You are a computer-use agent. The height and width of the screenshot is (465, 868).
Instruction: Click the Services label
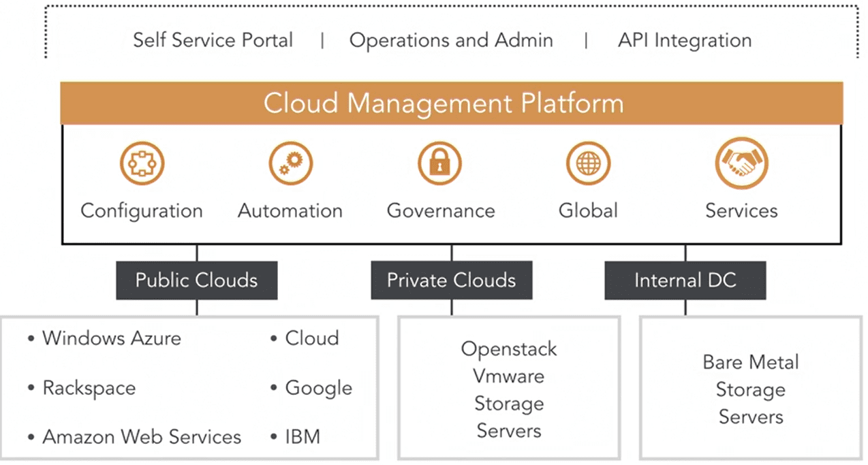click(741, 211)
